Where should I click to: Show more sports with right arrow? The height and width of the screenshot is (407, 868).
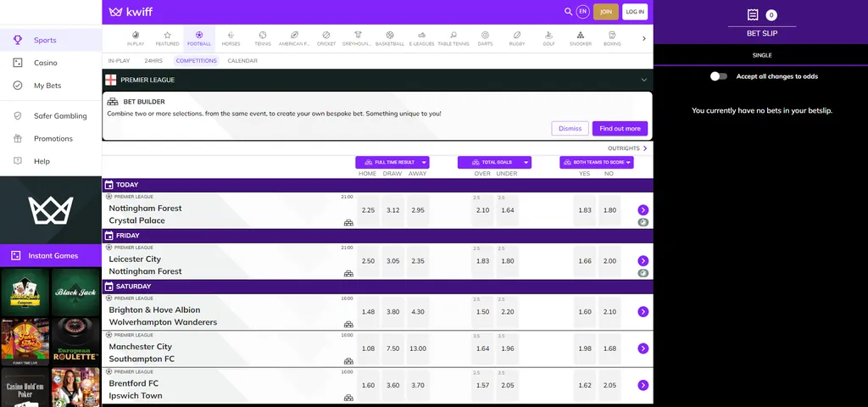[644, 38]
